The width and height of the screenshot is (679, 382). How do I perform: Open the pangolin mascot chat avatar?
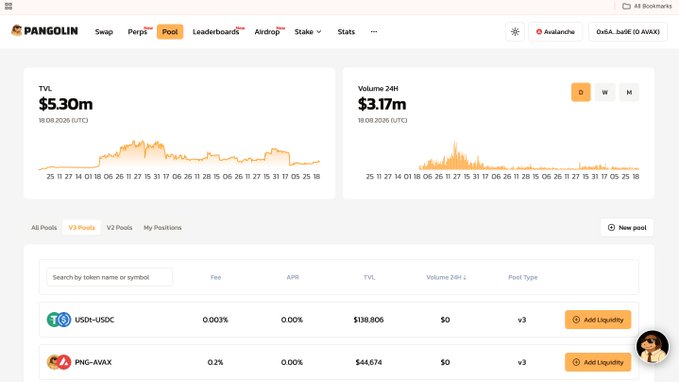[x=653, y=346]
